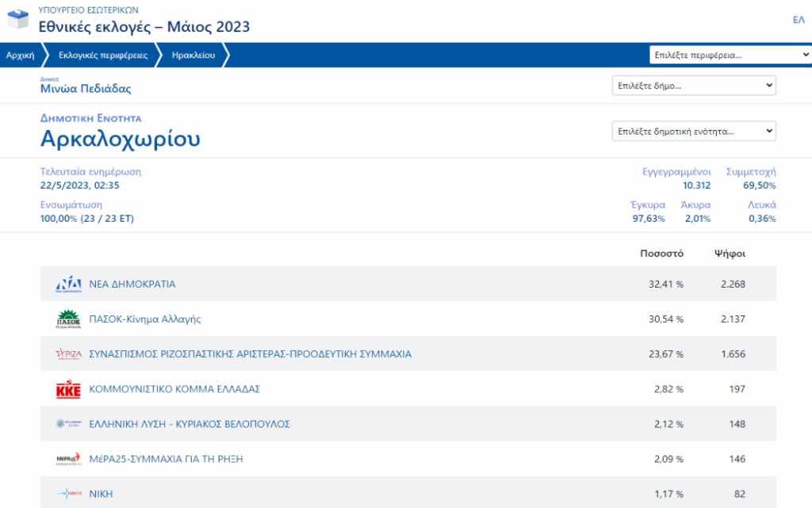
Task: Click the Εγγεγραμμένοι label
Action: click(676, 172)
